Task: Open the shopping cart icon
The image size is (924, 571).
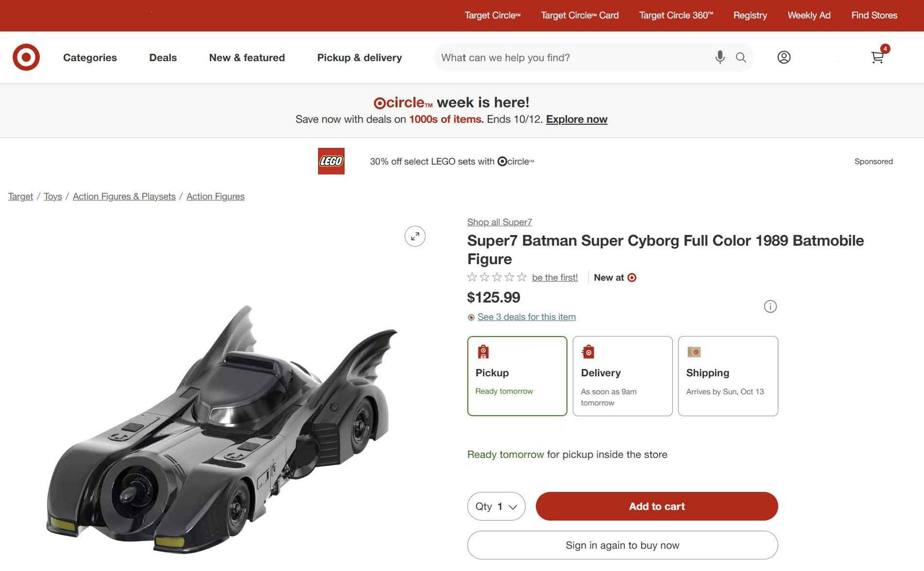Action: 877,57
